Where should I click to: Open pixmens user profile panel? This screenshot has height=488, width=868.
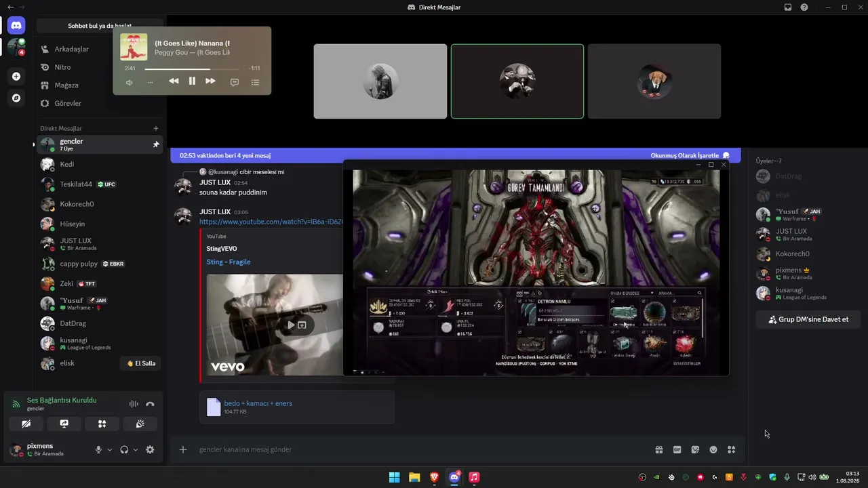coord(47,449)
